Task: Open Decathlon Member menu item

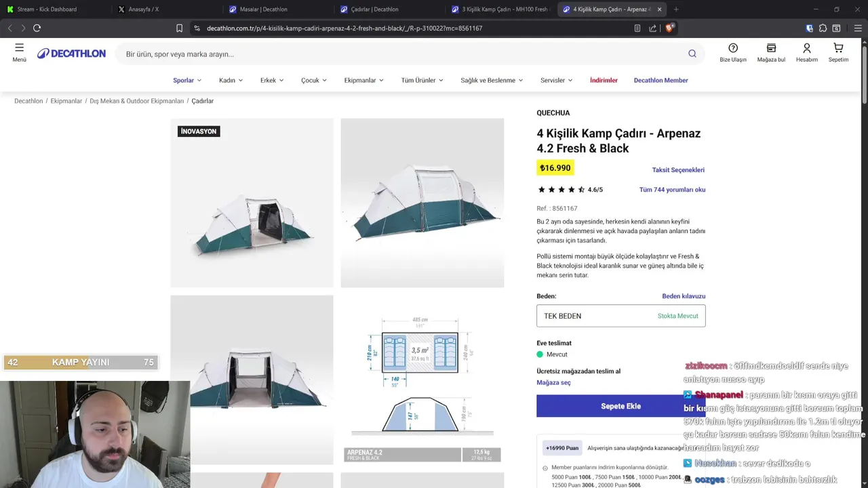Action: 660,80
